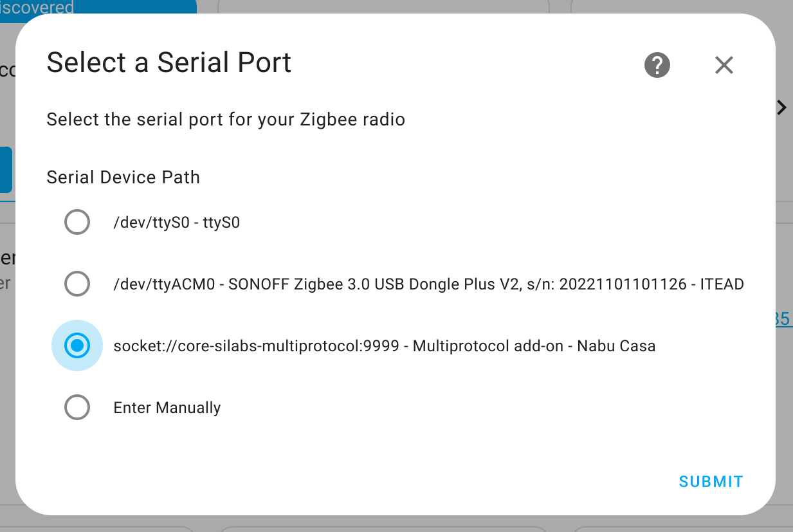Click the SONOFF Zigbee 3.0 USB Dongle label

point(428,284)
